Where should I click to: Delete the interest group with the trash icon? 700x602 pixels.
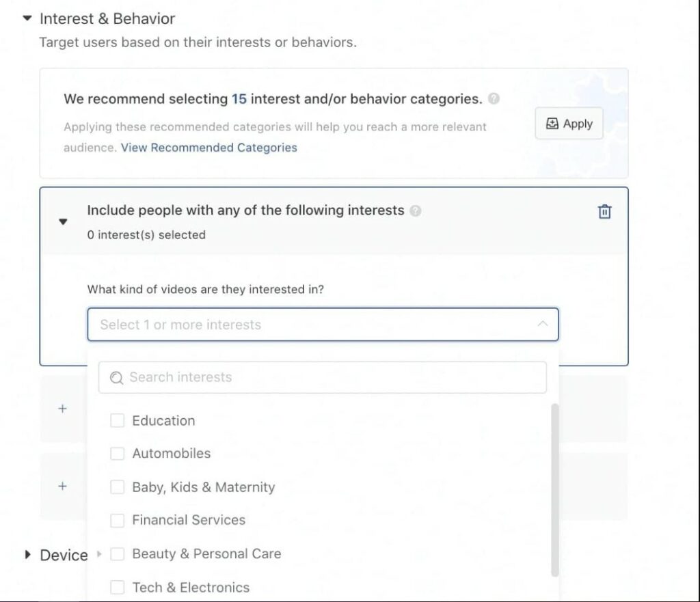pyautogui.click(x=604, y=211)
